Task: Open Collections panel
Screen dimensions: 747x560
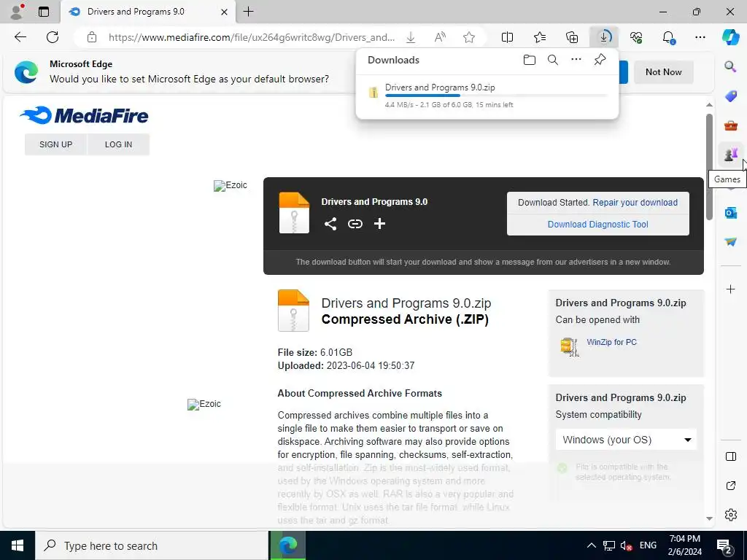Action: [572, 37]
